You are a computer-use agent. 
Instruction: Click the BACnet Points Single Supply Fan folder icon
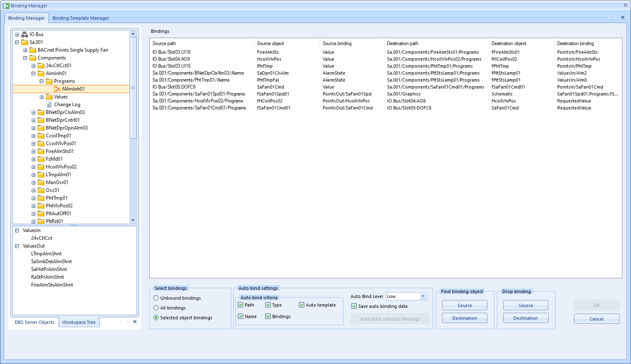[33, 50]
